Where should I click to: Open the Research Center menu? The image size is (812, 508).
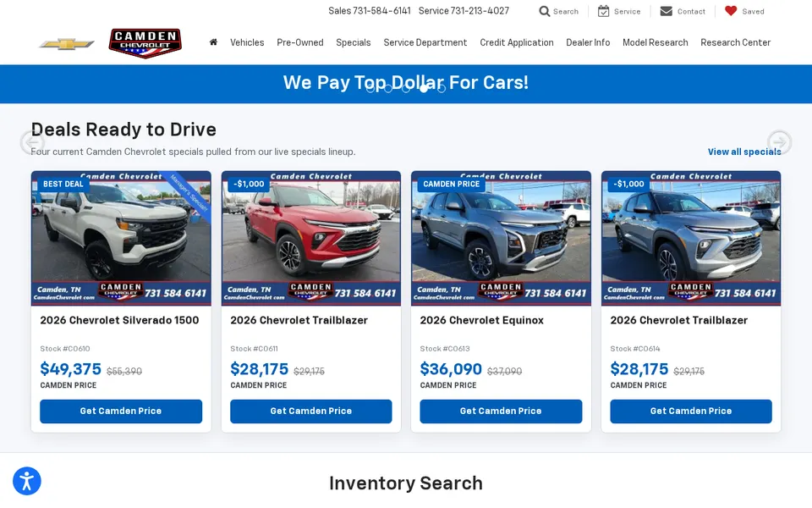pos(735,42)
